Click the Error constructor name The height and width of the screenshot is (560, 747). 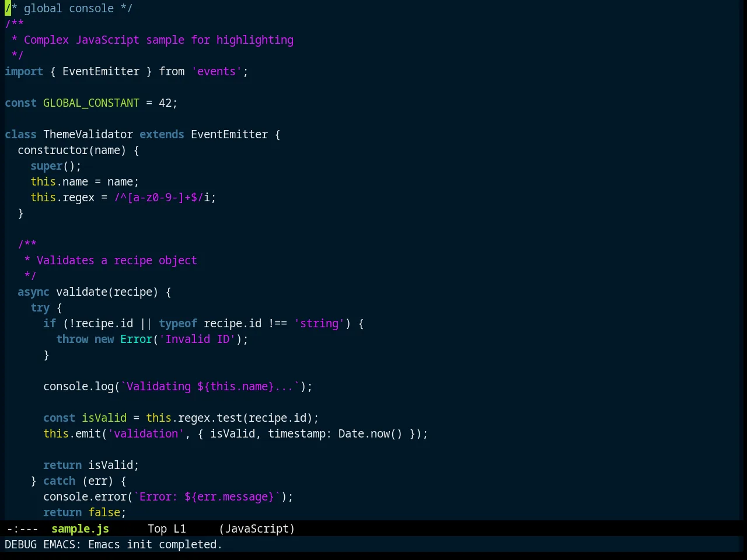136,339
